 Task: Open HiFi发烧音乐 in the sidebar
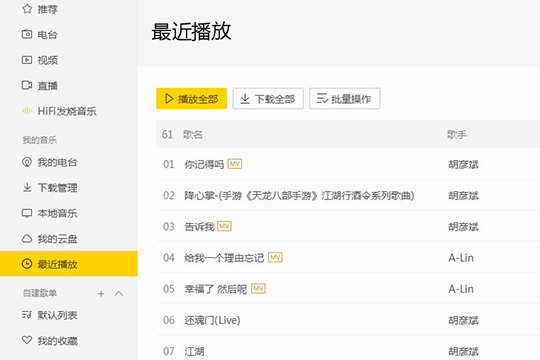point(67,111)
